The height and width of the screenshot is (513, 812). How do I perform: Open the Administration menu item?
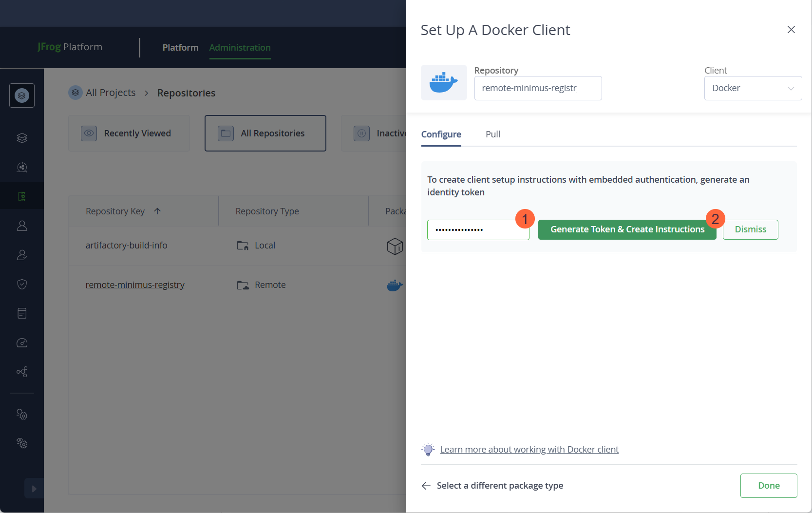click(240, 47)
